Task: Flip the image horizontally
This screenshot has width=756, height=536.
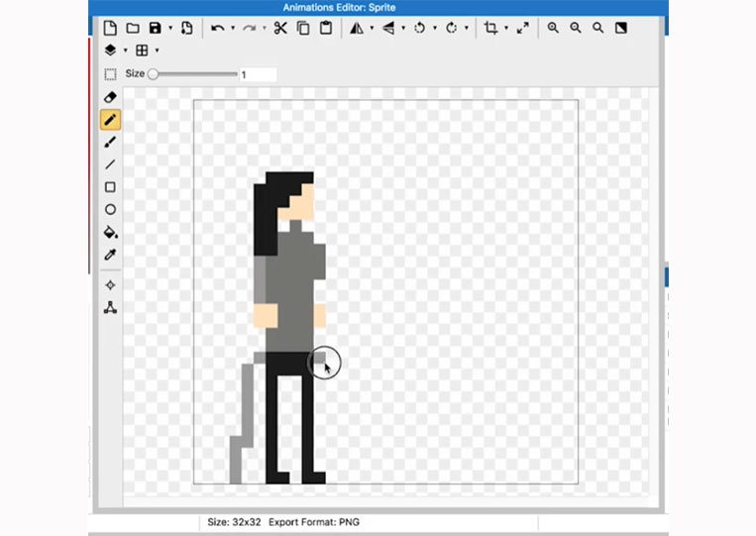Action: pyautogui.click(x=357, y=28)
